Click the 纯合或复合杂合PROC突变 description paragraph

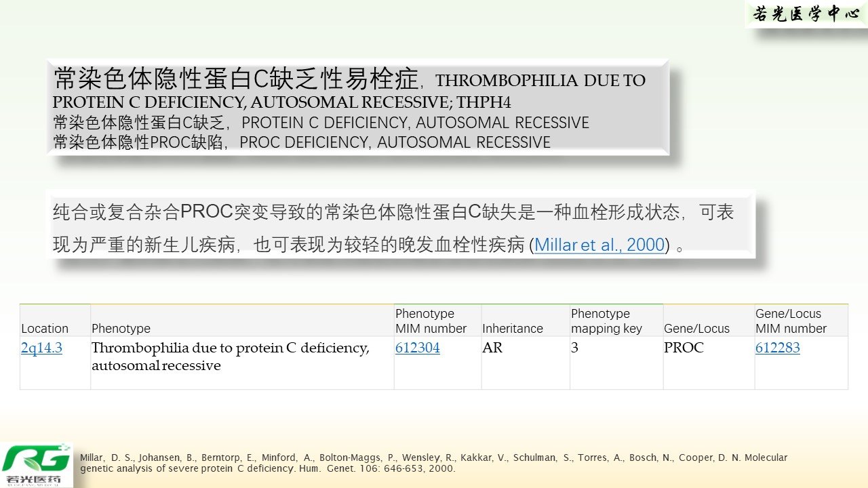coord(394,228)
